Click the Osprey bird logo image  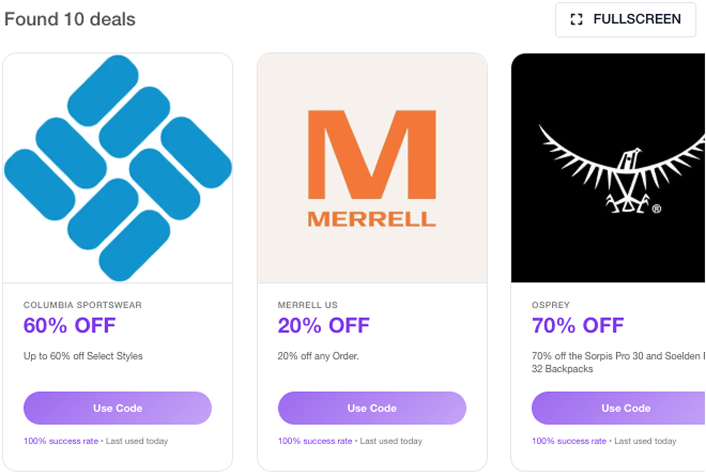[x=607, y=168]
